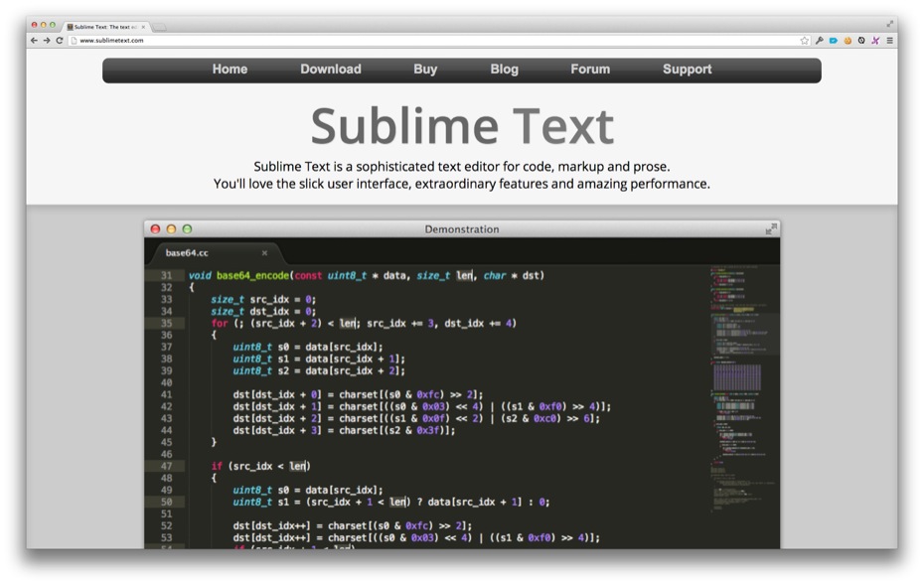Open a new browser tab

(160, 27)
